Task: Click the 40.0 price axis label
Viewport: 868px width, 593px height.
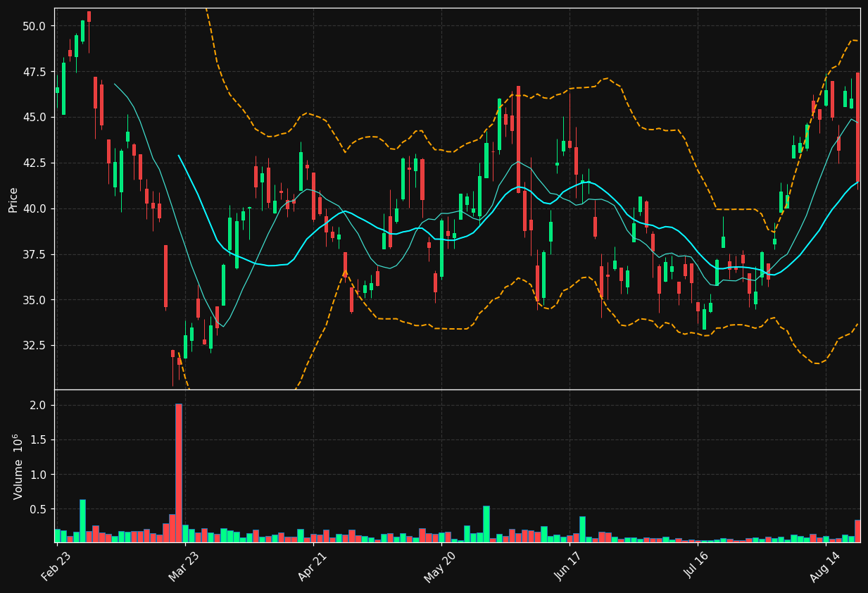Action: (34, 209)
